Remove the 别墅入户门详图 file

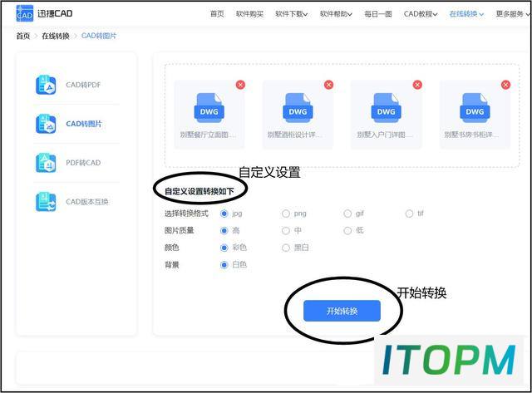pyautogui.click(x=417, y=85)
